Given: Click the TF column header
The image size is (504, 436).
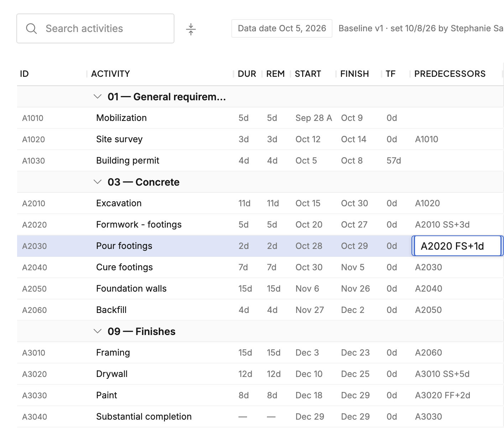Looking at the screenshot, I should click(390, 74).
